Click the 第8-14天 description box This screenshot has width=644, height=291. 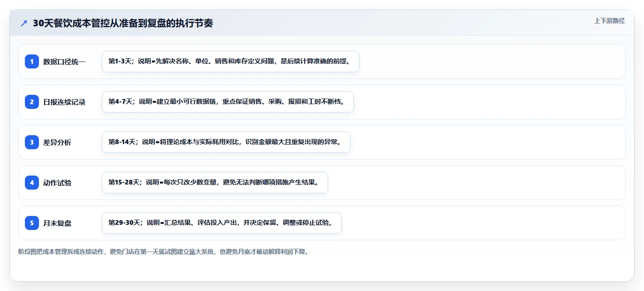[226, 142]
